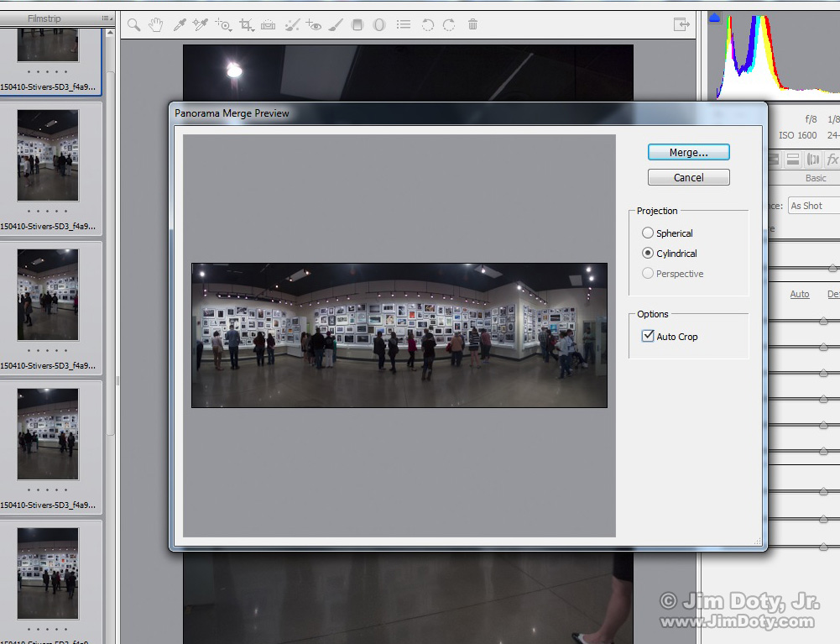The width and height of the screenshot is (840, 644).
Task: Click the Filmstrip header label
Action: pos(44,18)
